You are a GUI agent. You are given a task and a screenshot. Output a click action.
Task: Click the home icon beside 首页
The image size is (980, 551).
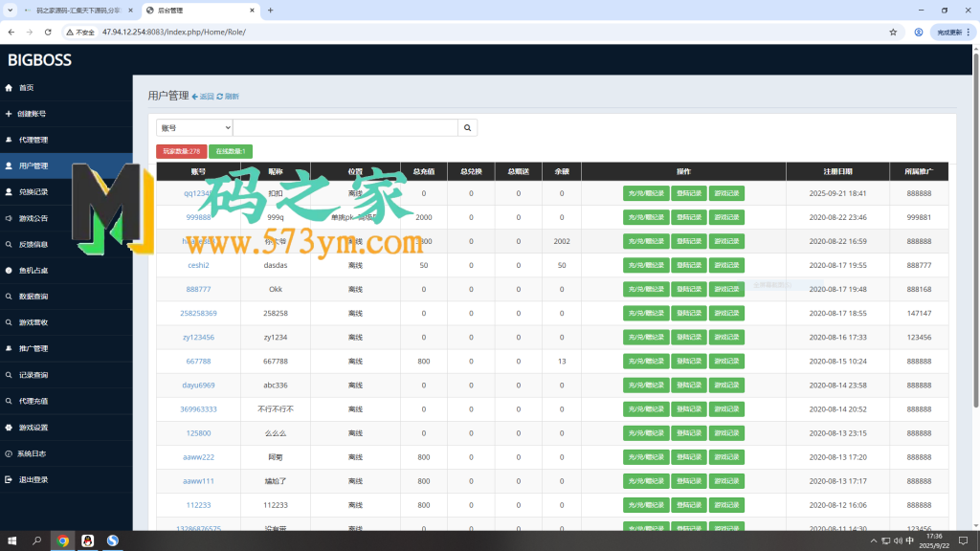pyautogui.click(x=9, y=88)
